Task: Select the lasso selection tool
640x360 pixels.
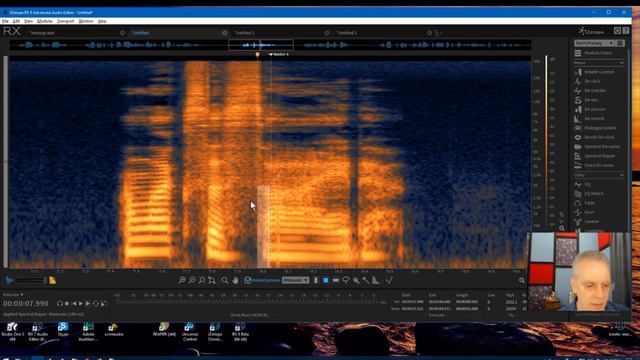Action: pyautogui.click(x=346, y=280)
